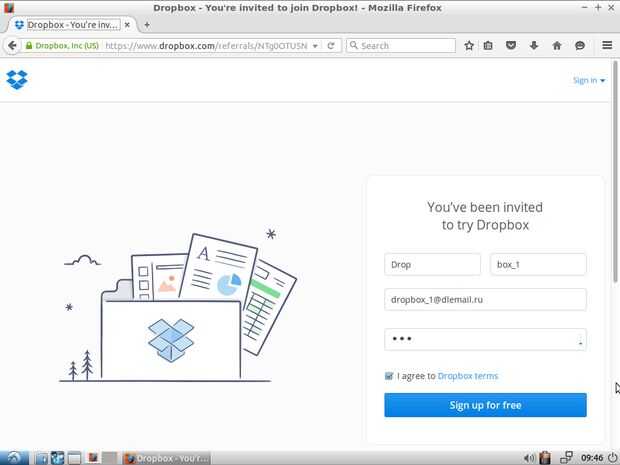
Task: Switch to the Dropbox window taskbar button
Action: pyautogui.click(x=167, y=458)
